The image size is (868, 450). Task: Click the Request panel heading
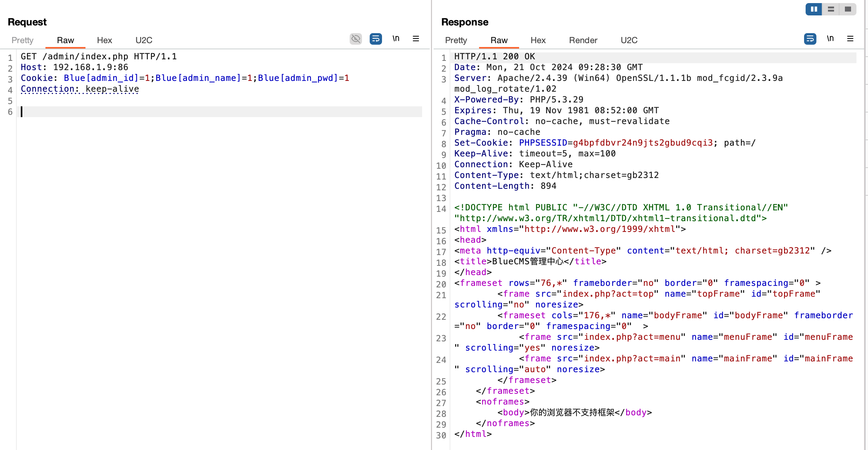[x=27, y=22]
